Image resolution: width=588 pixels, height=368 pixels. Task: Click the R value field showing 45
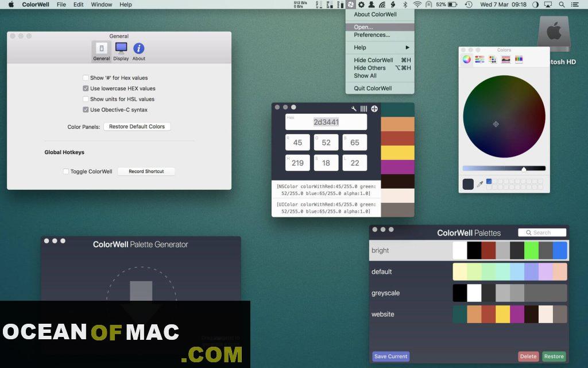tap(298, 143)
